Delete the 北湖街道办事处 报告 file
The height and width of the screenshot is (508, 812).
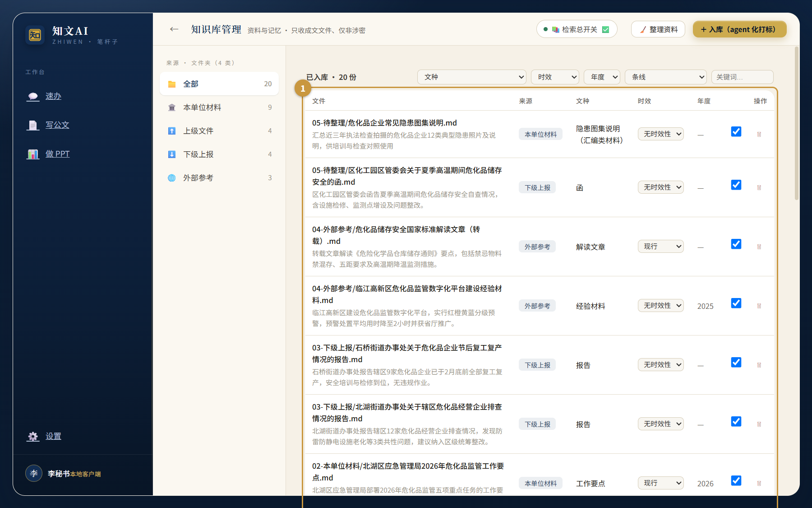click(759, 424)
